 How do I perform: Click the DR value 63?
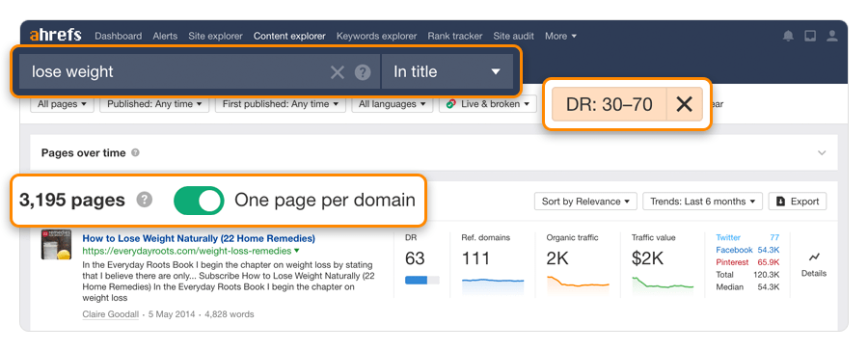pos(415,258)
